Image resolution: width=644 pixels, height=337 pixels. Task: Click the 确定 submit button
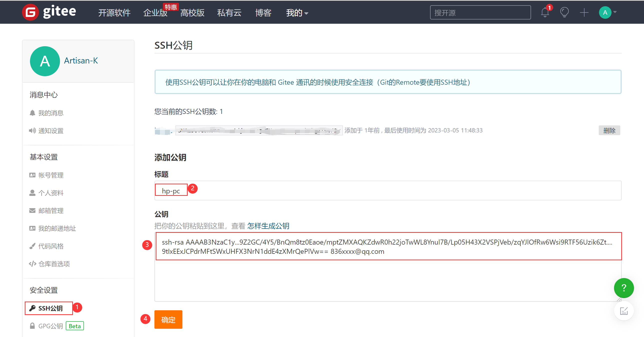(168, 320)
